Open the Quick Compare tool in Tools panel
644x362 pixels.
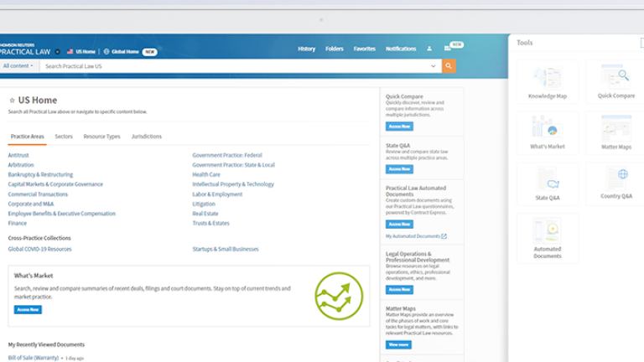coord(615,82)
